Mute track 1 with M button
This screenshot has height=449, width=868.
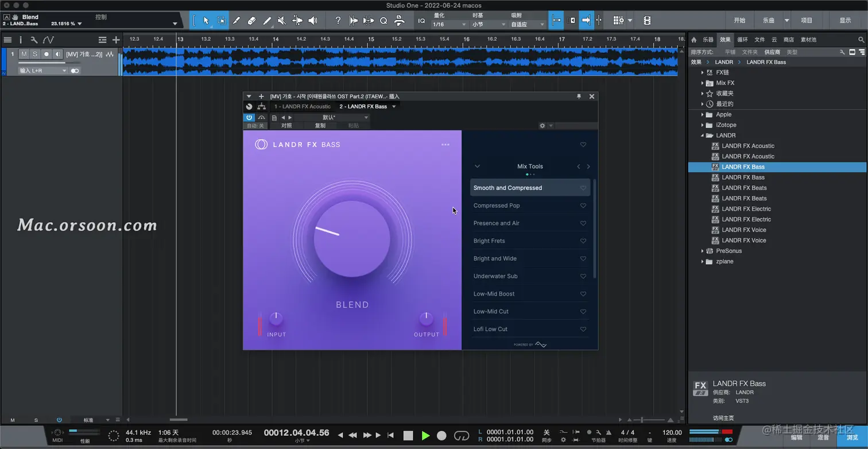tap(24, 54)
